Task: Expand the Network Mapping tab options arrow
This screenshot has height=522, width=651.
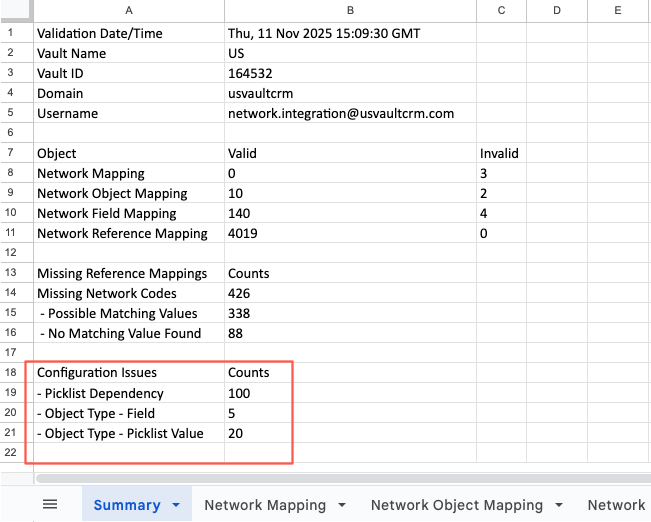Action: [342, 506]
